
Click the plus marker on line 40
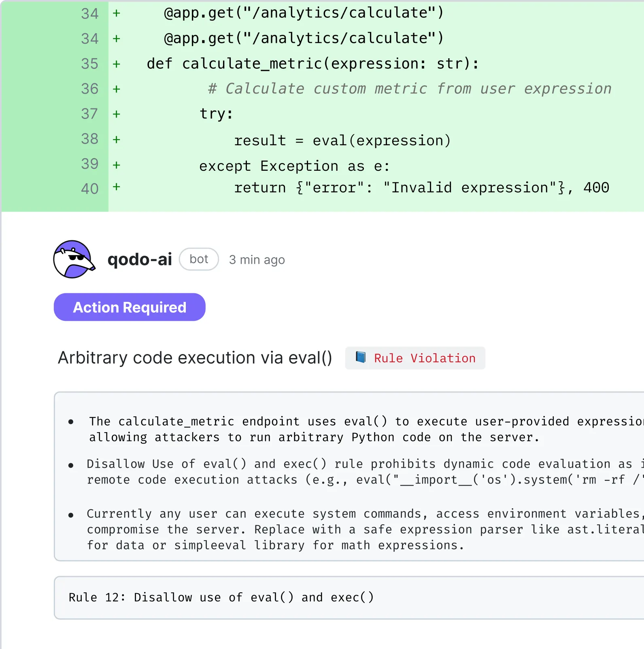pyautogui.click(x=117, y=187)
